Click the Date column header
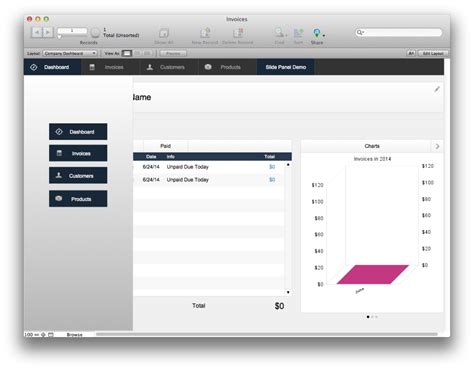 pos(151,157)
